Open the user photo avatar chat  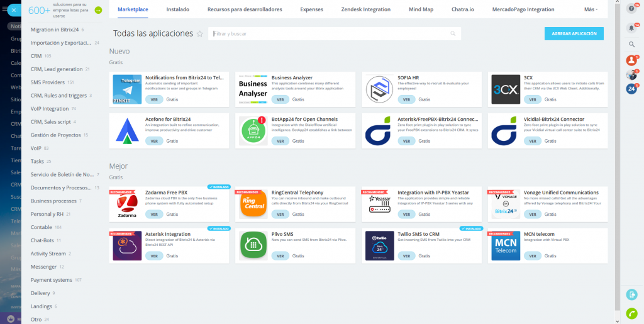(x=631, y=75)
